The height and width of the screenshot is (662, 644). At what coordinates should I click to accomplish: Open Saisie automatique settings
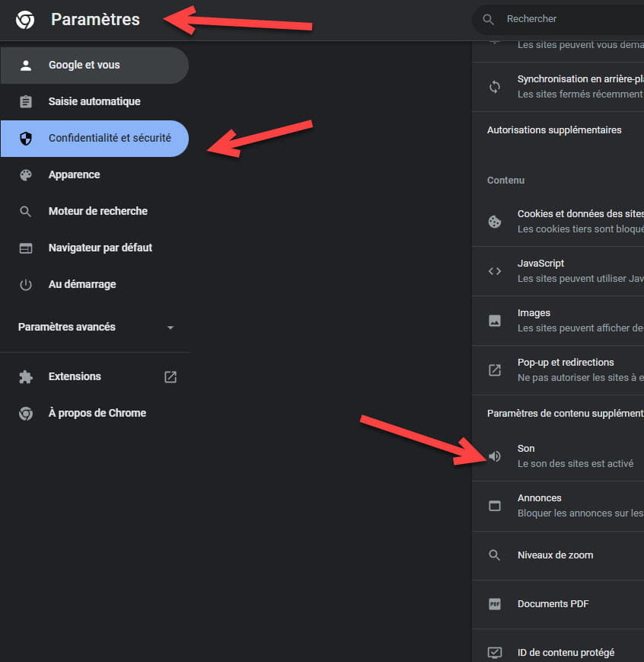pyautogui.click(x=94, y=102)
